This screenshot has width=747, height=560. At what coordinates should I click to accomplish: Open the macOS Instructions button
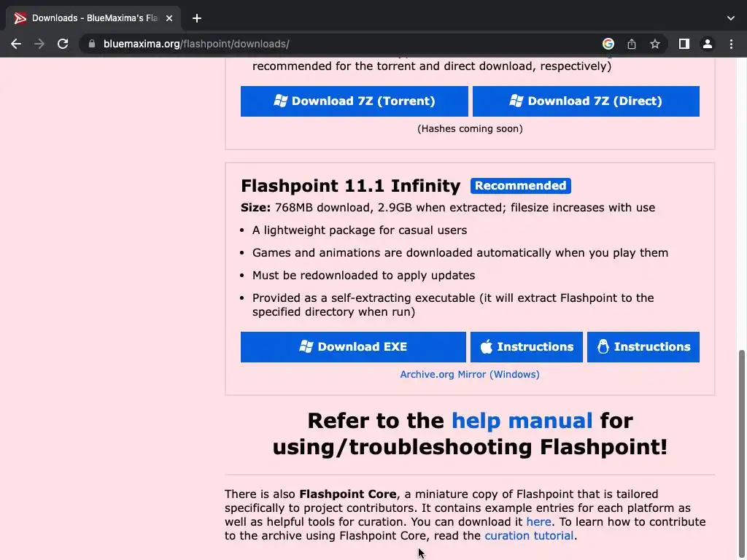click(526, 346)
